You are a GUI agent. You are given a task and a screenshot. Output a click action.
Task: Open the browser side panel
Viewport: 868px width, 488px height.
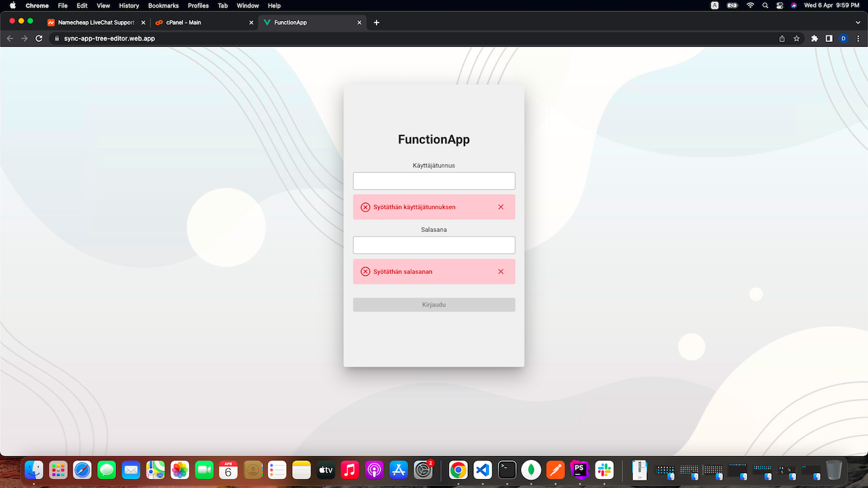(x=829, y=39)
